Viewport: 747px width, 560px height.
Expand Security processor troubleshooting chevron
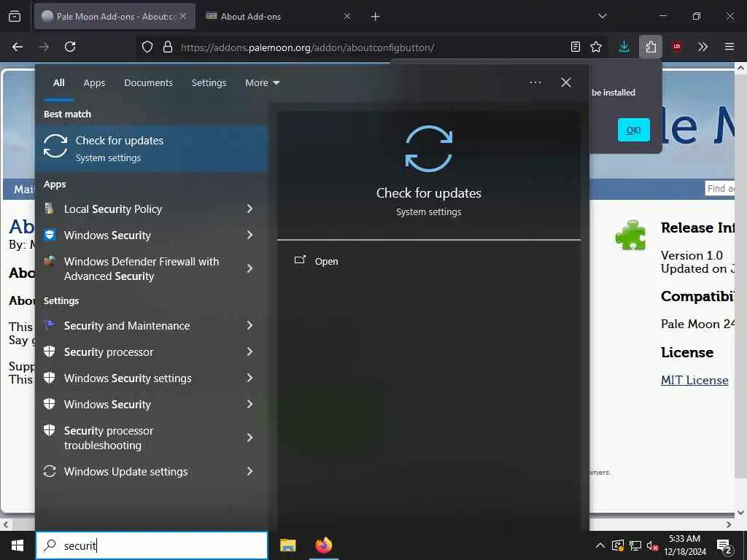click(249, 437)
